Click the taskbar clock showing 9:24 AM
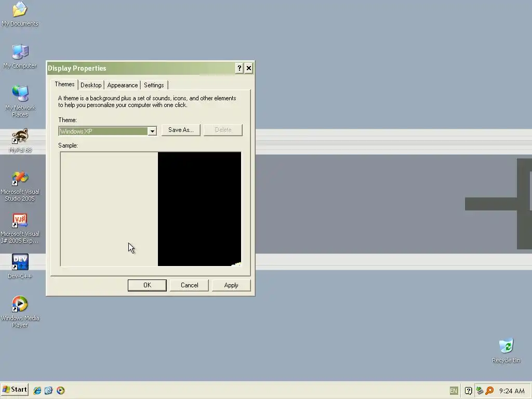Image resolution: width=532 pixels, height=399 pixels. [x=512, y=391]
